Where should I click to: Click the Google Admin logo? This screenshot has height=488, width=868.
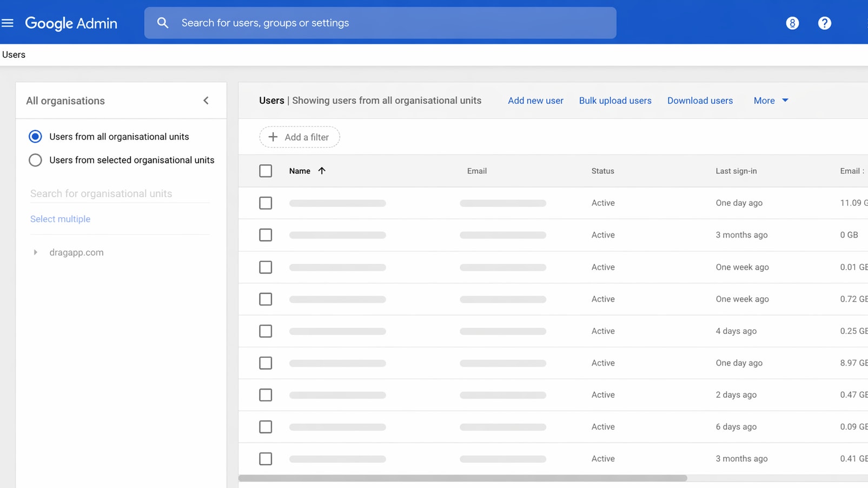coord(71,23)
